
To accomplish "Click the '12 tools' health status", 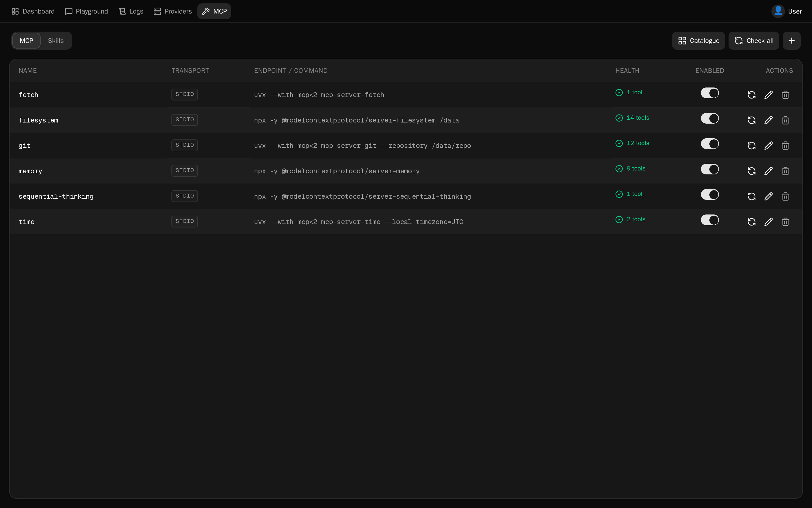I will [632, 143].
